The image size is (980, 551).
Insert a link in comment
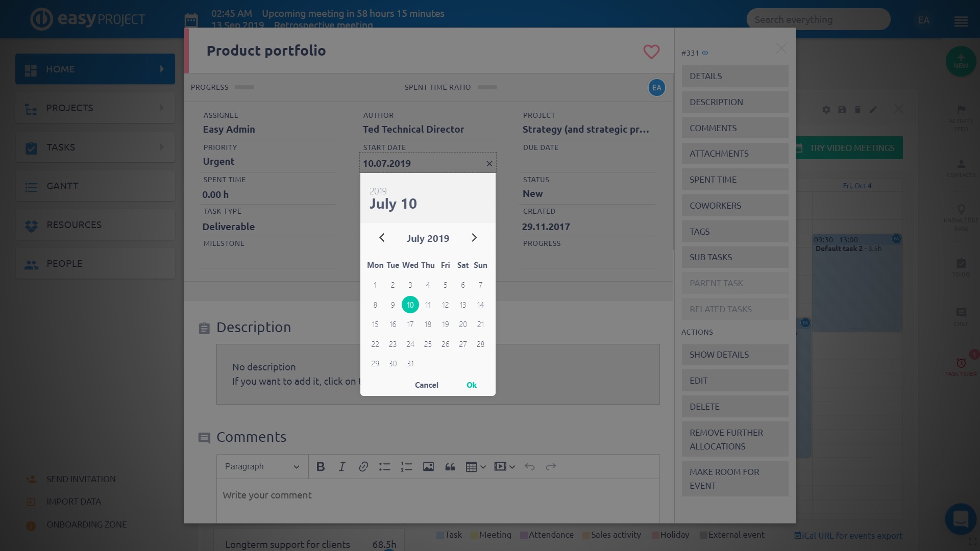pos(363,467)
